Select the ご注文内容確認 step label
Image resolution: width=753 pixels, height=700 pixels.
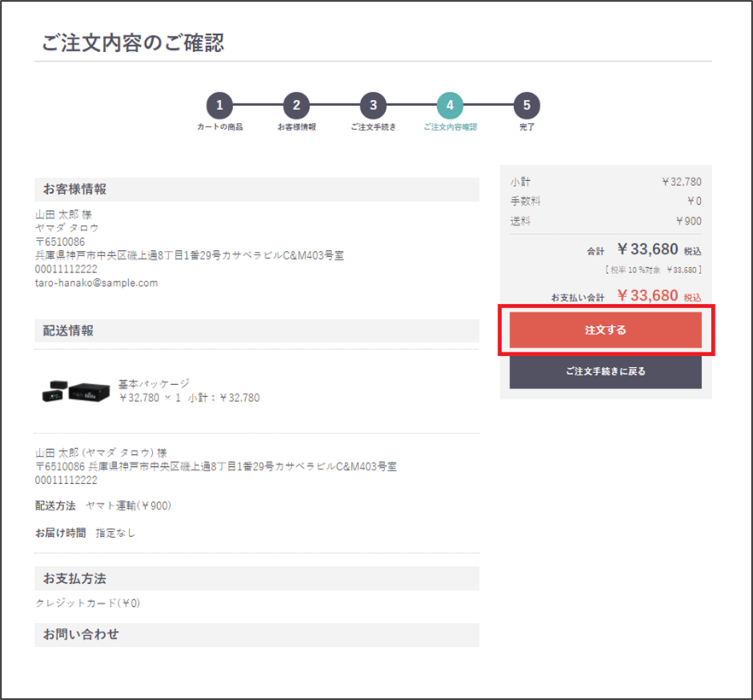point(450,127)
